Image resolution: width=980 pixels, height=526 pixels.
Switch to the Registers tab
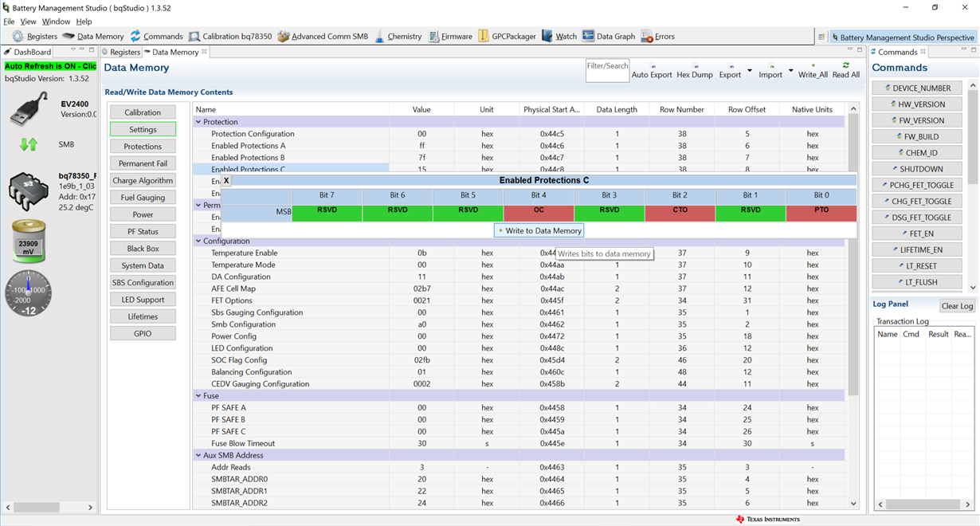121,52
